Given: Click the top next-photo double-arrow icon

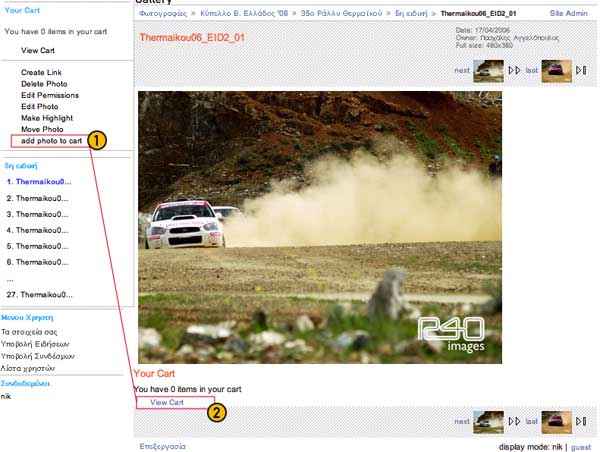Looking at the screenshot, I should [x=515, y=70].
